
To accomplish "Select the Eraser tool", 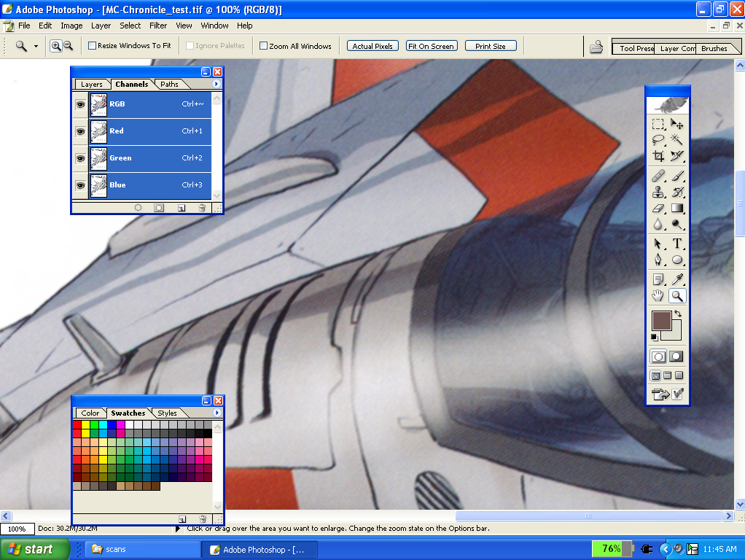I will (658, 209).
